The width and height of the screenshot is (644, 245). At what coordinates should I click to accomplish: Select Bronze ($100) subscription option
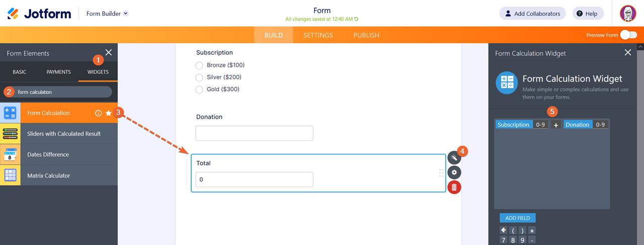pyautogui.click(x=199, y=65)
